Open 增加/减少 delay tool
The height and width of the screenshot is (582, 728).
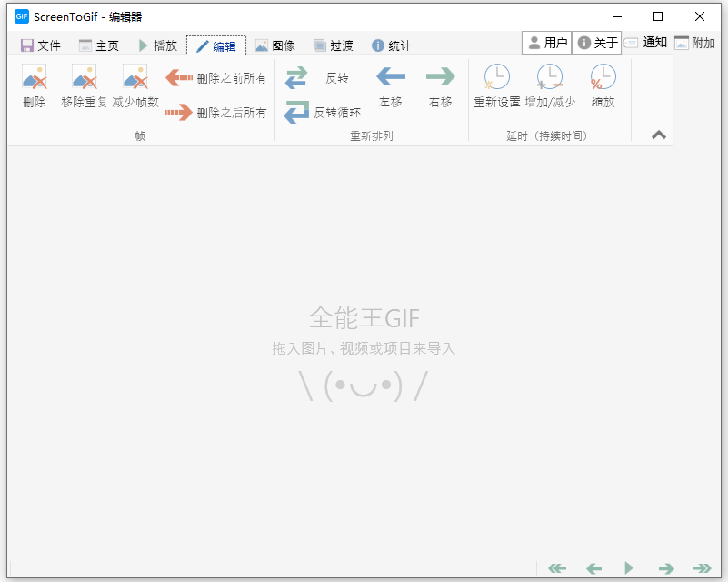pyautogui.click(x=550, y=85)
